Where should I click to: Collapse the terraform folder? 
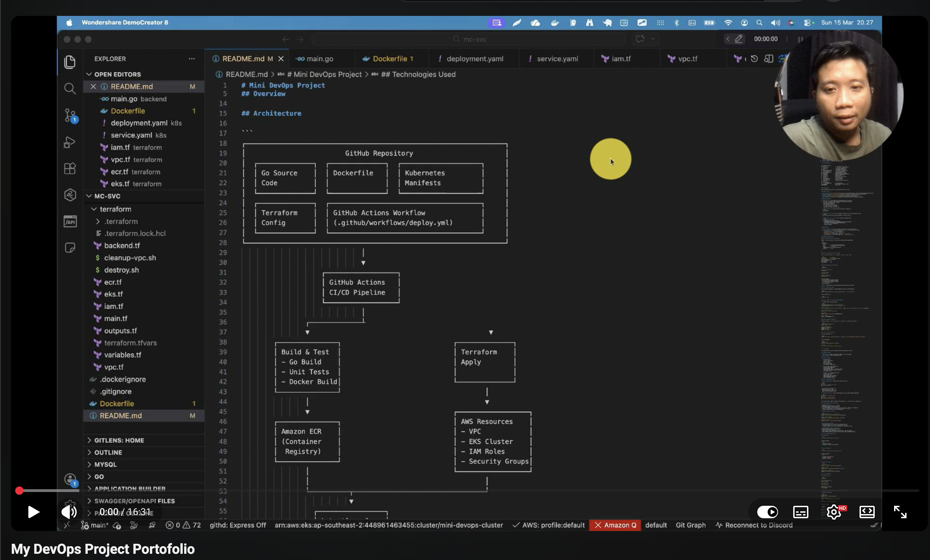click(144, 209)
